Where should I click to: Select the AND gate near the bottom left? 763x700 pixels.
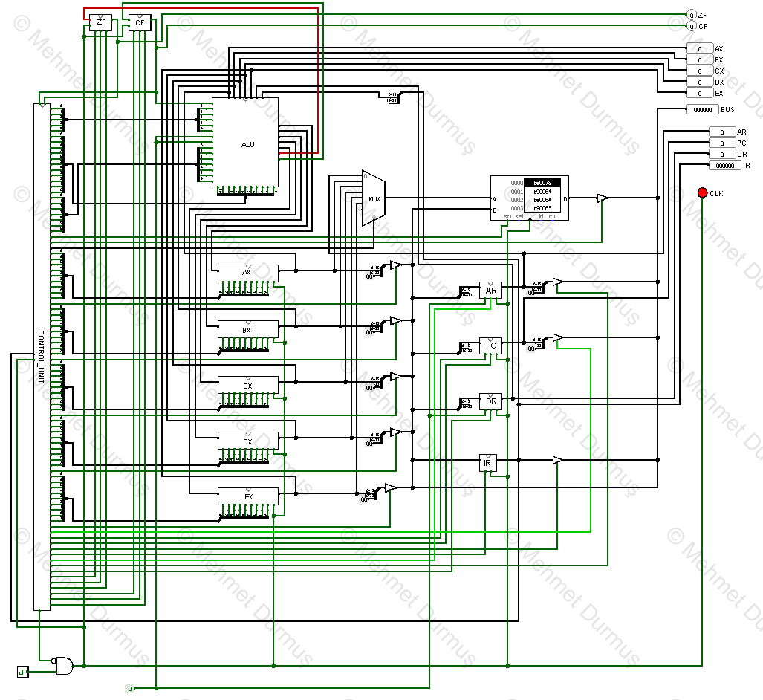click(62, 667)
